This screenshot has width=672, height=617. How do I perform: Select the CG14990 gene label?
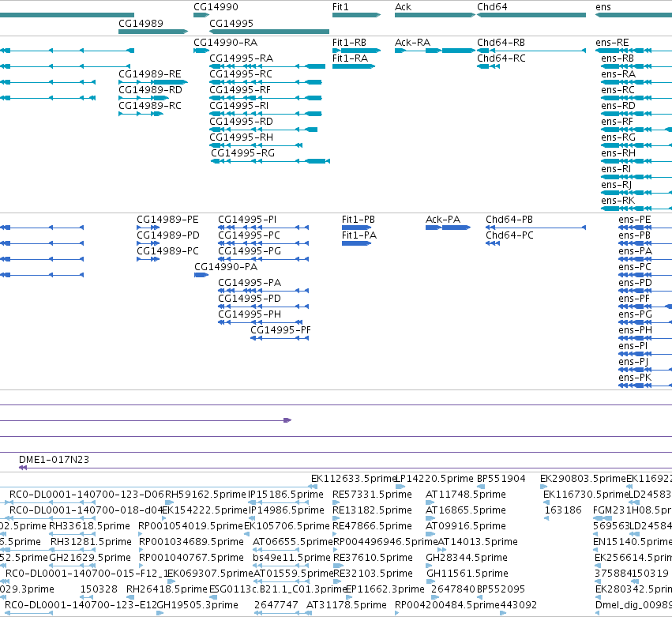[x=216, y=7]
